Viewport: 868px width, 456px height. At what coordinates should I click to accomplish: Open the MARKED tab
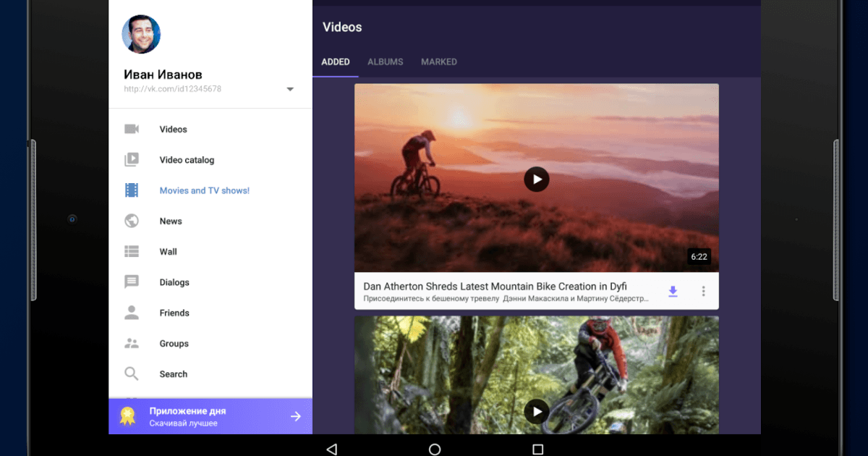(x=438, y=62)
